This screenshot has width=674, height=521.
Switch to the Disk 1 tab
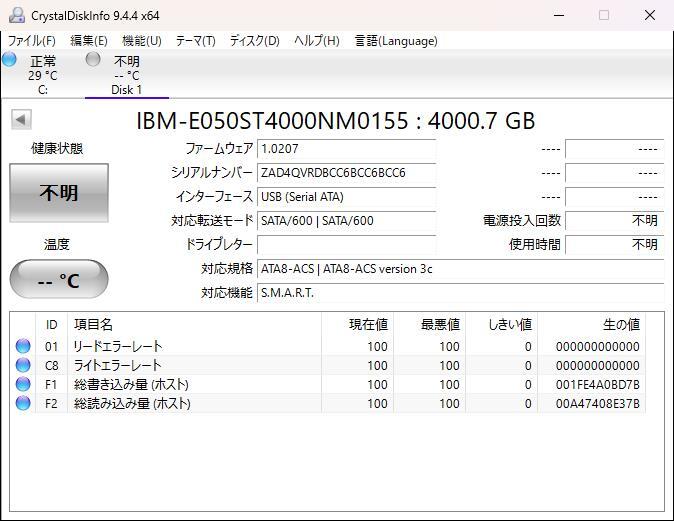click(x=126, y=75)
